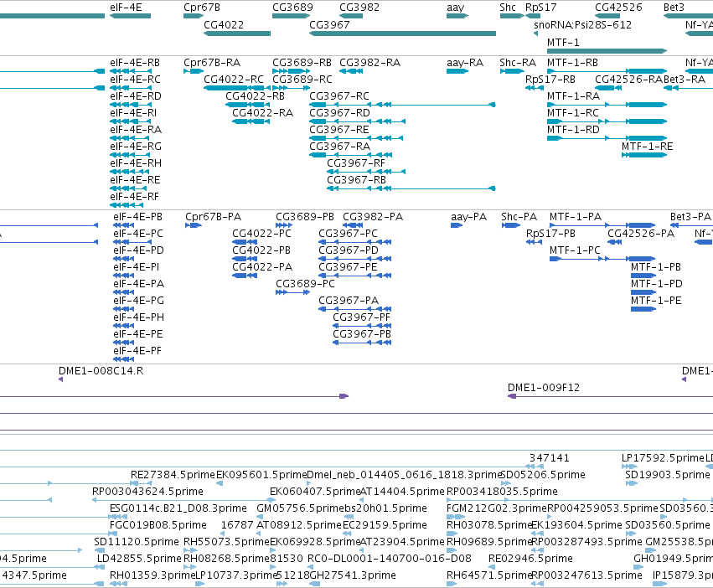
Task: Click EST GH01949.5prime
Action: 673,559
